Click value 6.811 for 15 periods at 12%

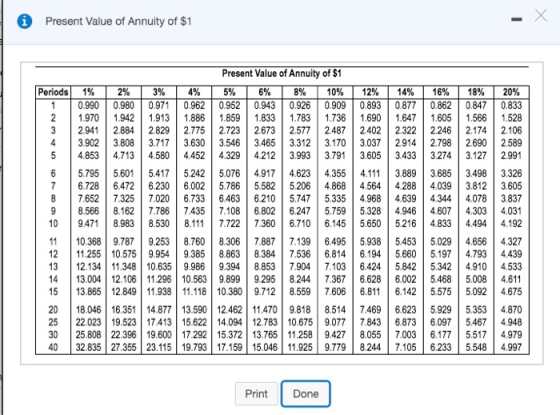point(370,292)
